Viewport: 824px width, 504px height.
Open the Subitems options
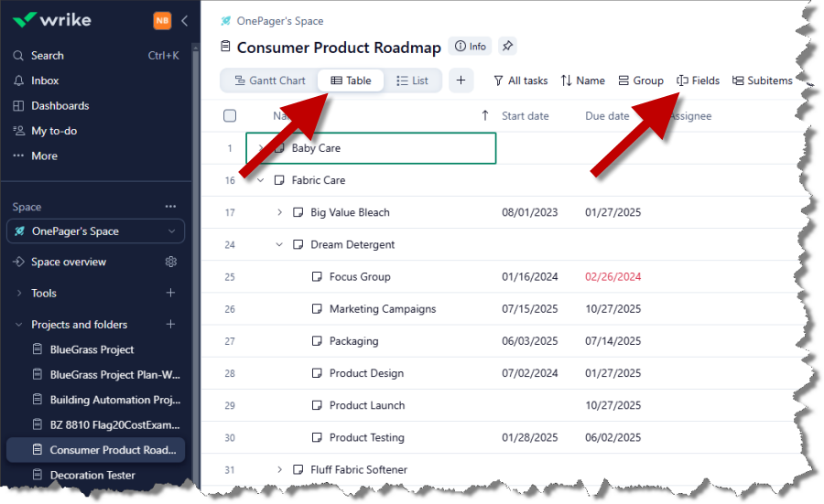click(762, 80)
